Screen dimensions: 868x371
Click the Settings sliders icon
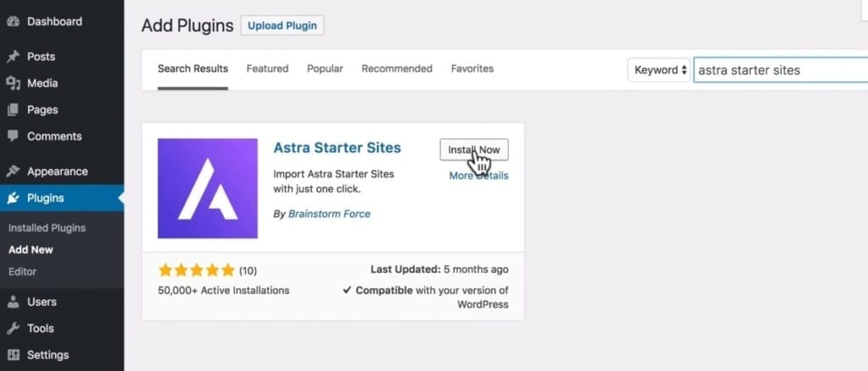pyautogui.click(x=14, y=355)
